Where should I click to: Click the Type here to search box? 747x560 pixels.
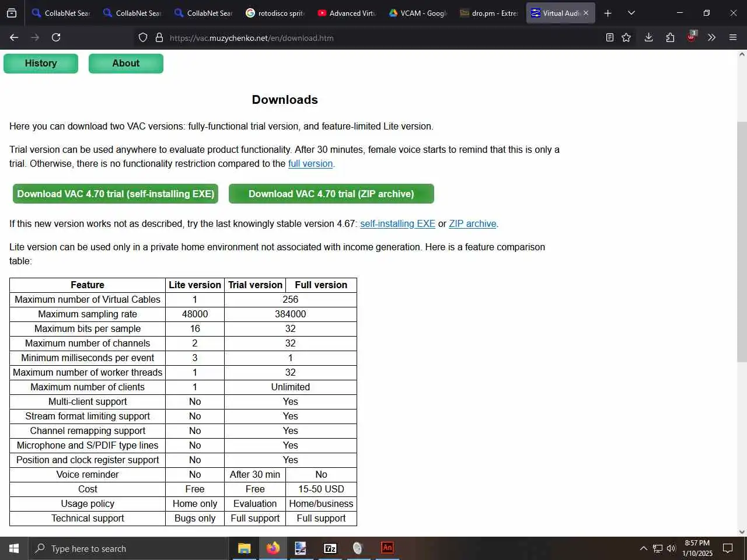pyautogui.click(x=128, y=548)
